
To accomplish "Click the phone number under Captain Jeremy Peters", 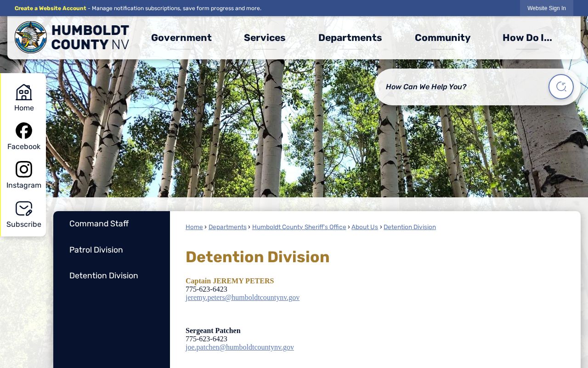I will (206, 289).
